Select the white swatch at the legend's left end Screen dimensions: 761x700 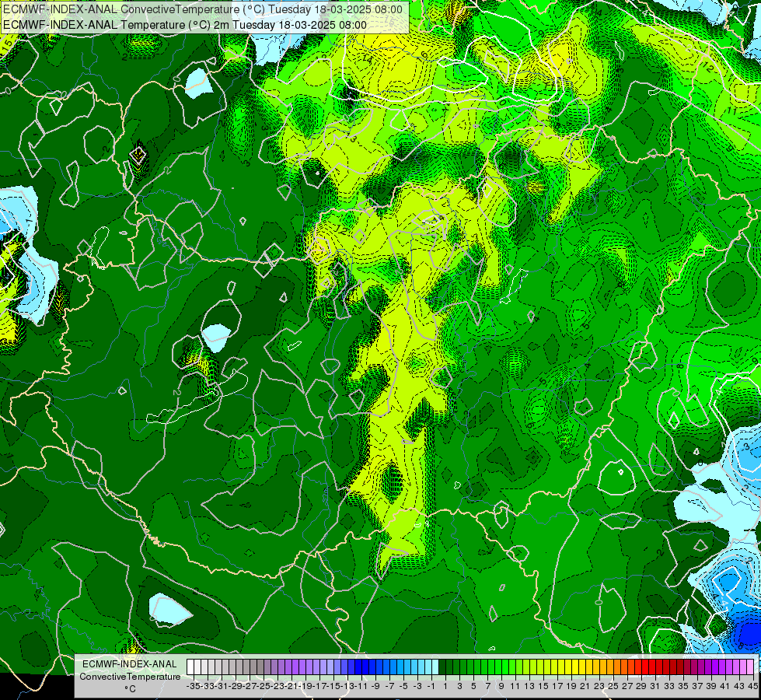pos(190,667)
